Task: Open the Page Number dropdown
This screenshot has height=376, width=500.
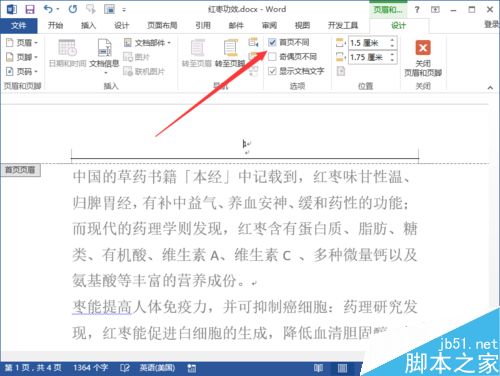Action: [x=22, y=71]
